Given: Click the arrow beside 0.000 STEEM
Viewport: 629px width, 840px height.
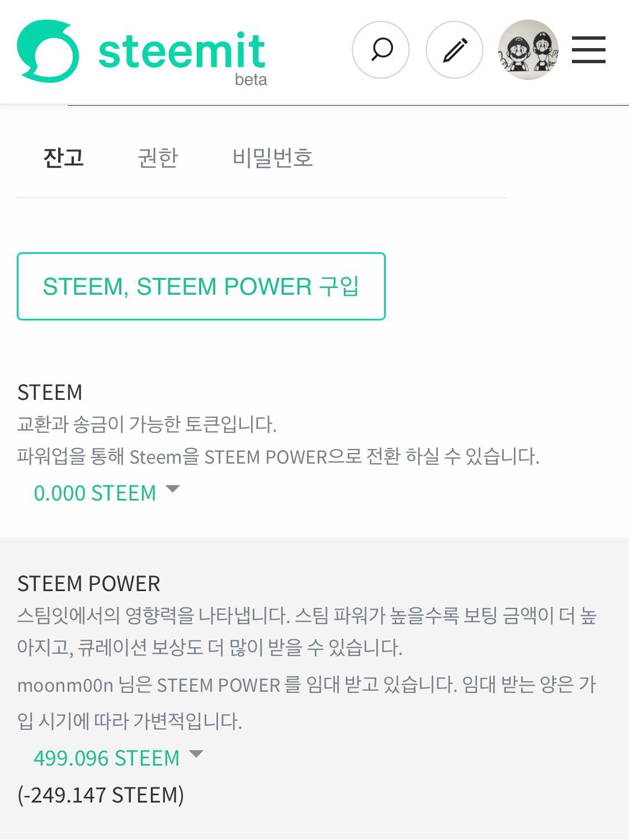Looking at the screenshot, I should click(x=173, y=489).
